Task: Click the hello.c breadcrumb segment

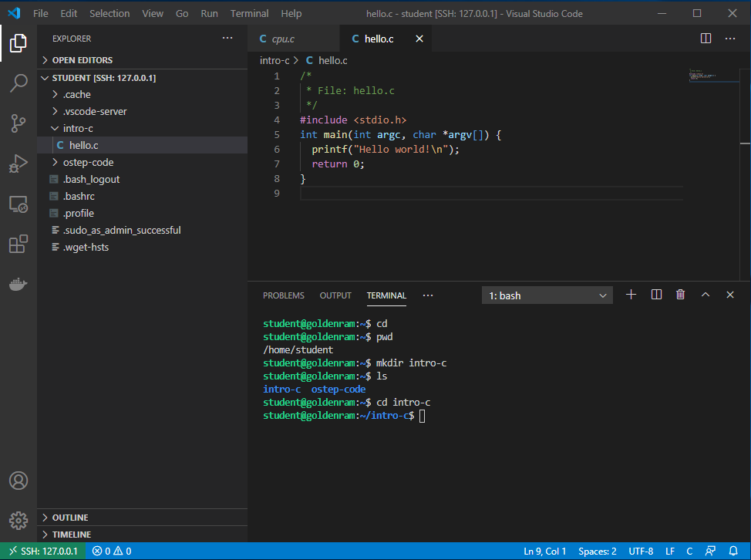Action: (x=327, y=60)
